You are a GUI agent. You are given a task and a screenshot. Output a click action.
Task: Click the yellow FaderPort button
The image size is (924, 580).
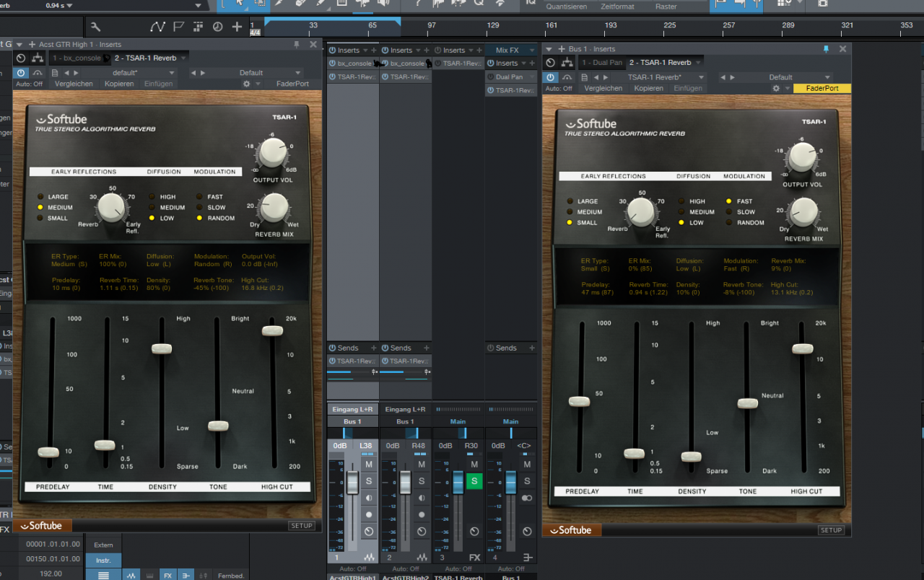click(x=822, y=89)
